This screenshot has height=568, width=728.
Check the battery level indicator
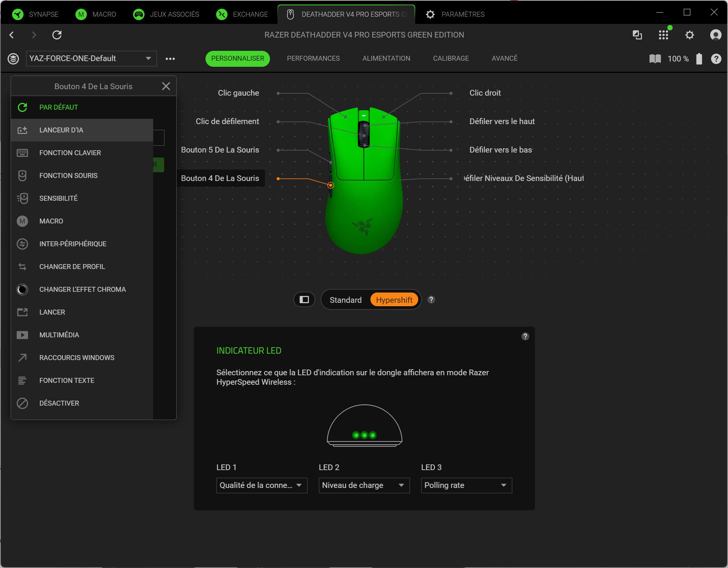point(700,58)
